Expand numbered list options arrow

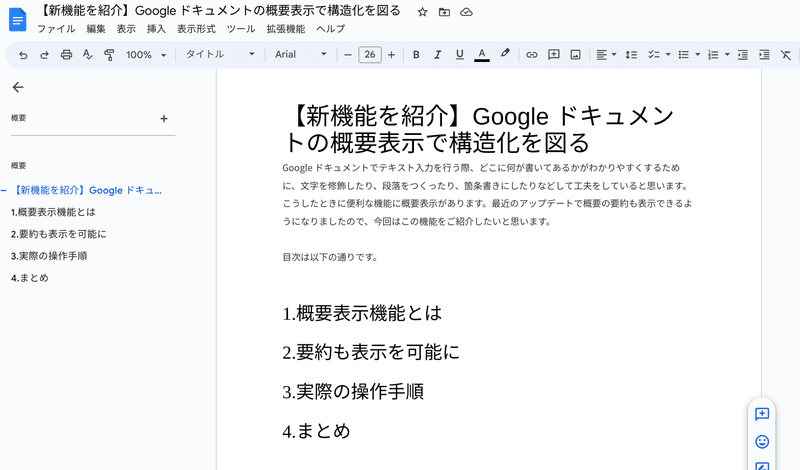tap(727, 55)
